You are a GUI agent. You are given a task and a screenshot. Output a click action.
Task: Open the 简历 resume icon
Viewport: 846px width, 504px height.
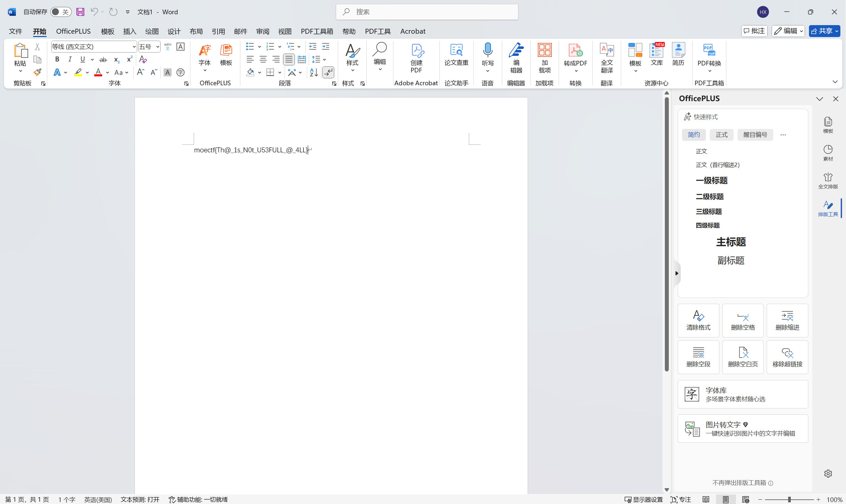pyautogui.click(x=678, y=54)
